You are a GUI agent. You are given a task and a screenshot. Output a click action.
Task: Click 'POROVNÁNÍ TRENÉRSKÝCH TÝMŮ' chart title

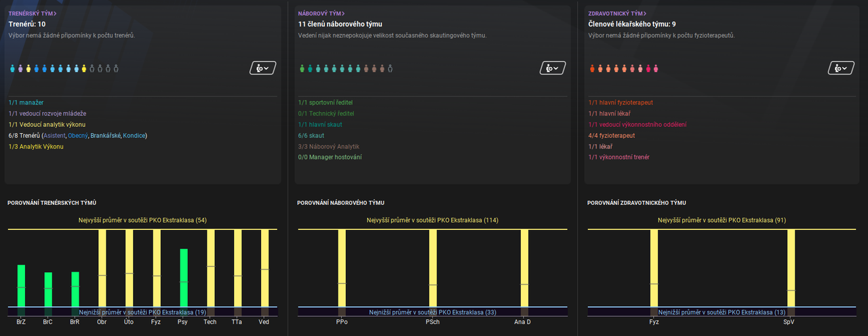[52, 202]
